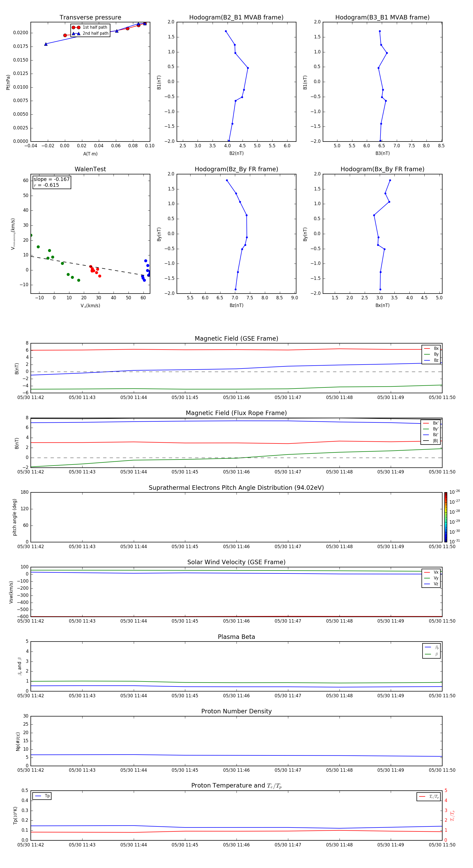473x868 pixels.
Task: Click the Bz(nT) x-axis label
Action: tap(236, 305)
